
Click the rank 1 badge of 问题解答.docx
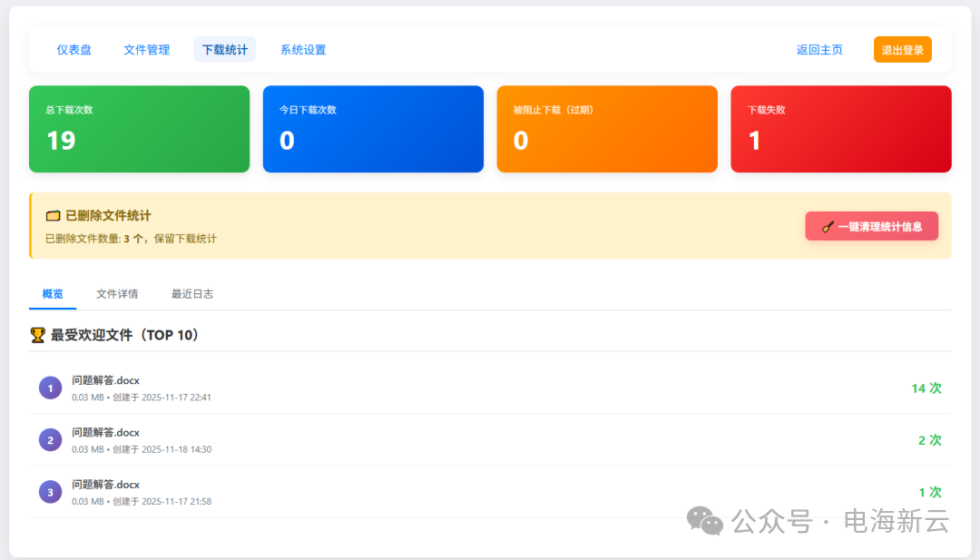pos(50,388)
